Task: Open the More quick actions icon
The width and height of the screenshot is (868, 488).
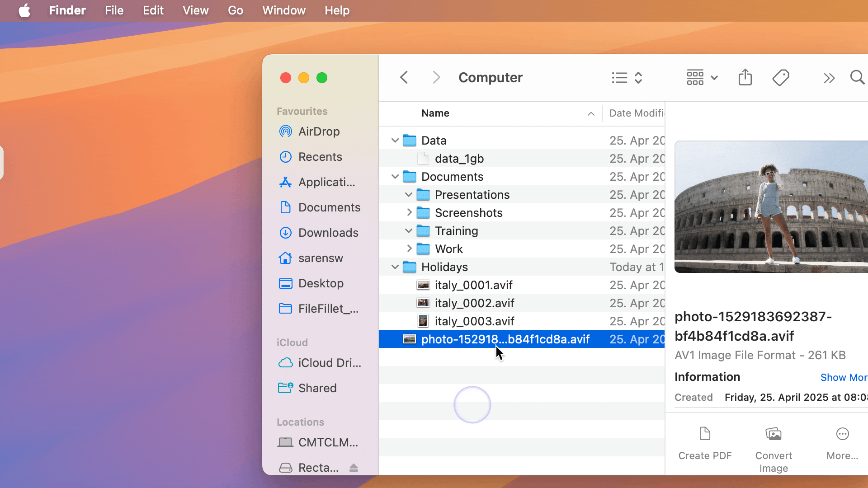Action: click(x=842, y=435)
